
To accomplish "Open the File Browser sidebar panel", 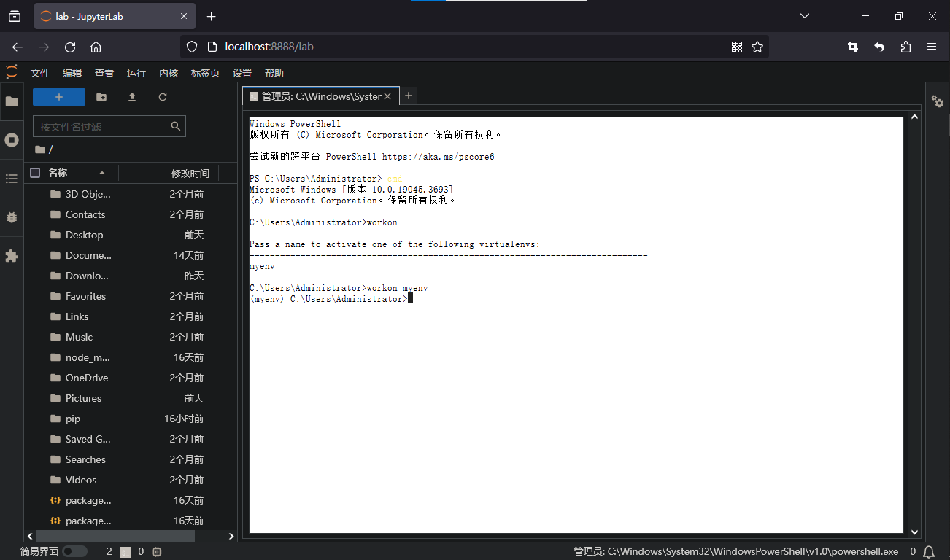I will pyautogui.click(x=12, y=101).
